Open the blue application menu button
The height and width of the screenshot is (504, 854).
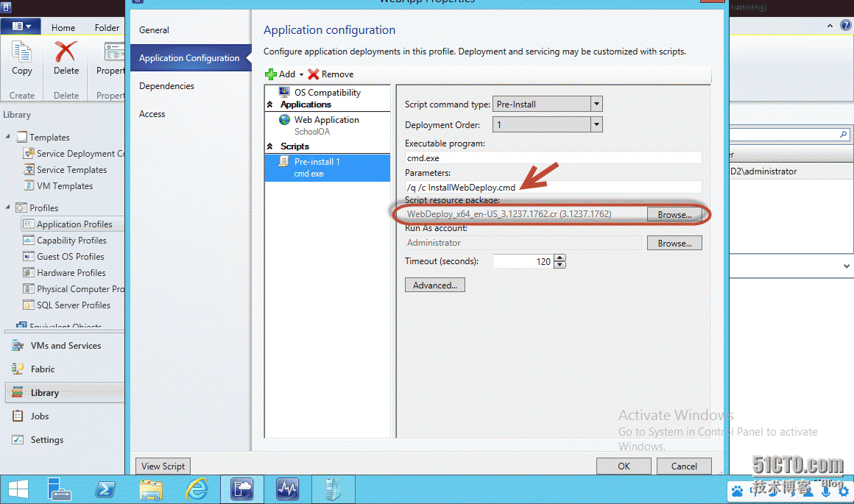pos(21,26)
